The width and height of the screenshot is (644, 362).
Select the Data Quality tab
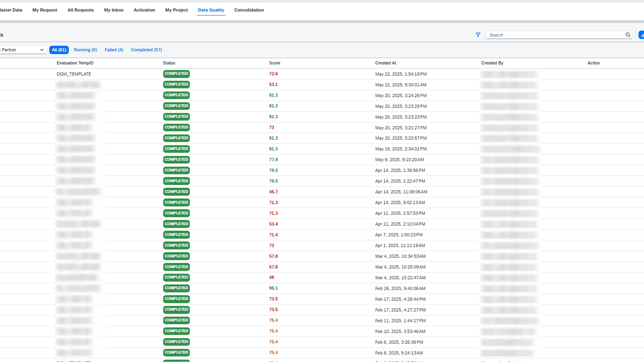click(x=211, y=10)
